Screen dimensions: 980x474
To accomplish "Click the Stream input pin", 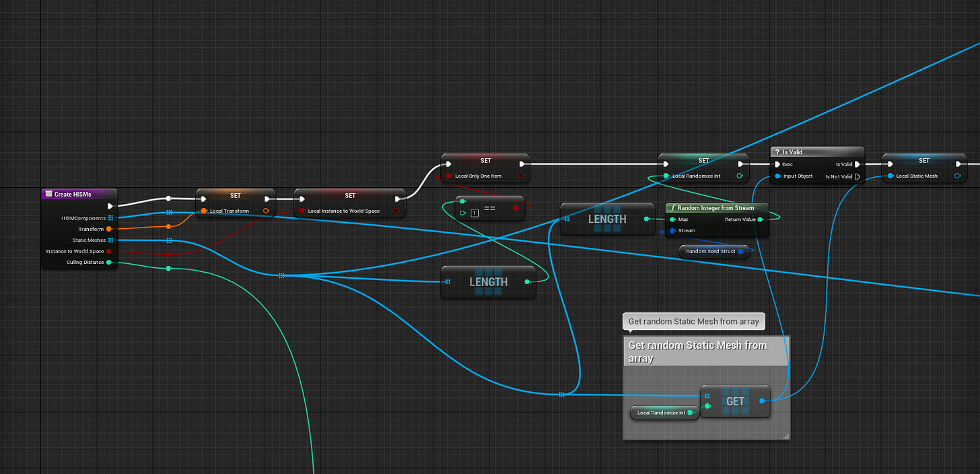I will 672,230.
